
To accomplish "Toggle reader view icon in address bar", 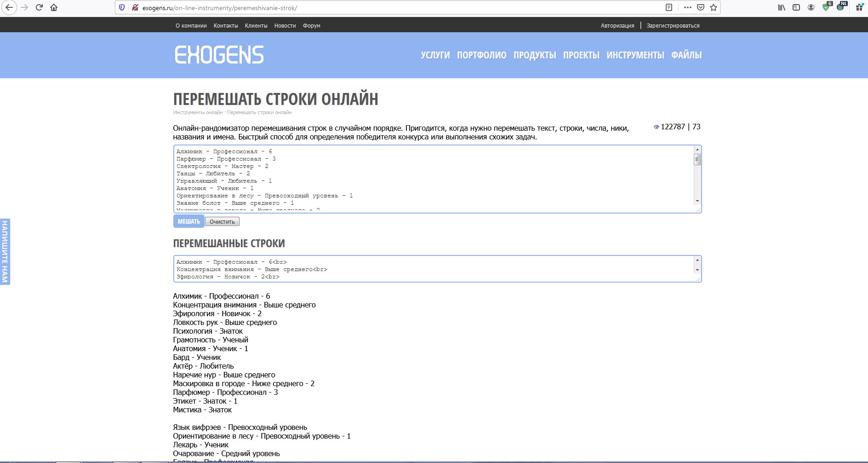I will (x=669, y=7).
